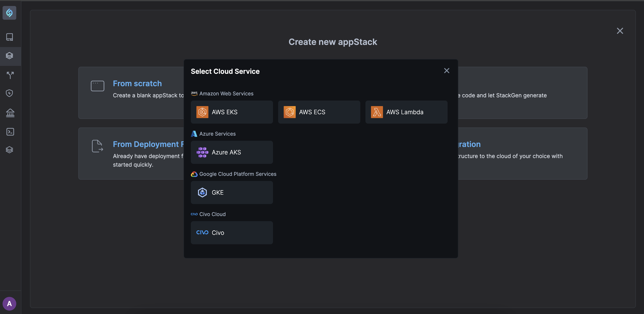Choose the AWS ECS service option
Image resolution: width=644 pixels, height=314 pixels.
coord(319,112)
